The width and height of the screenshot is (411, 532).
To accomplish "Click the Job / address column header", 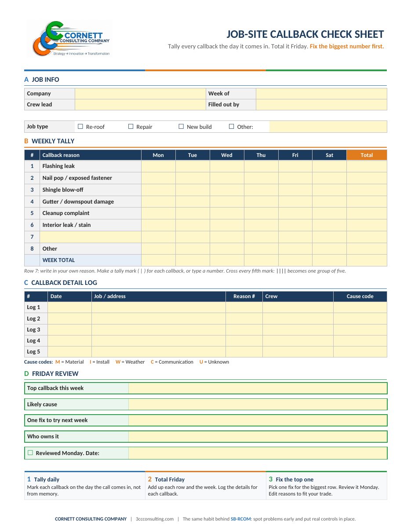I will [159, 296].
